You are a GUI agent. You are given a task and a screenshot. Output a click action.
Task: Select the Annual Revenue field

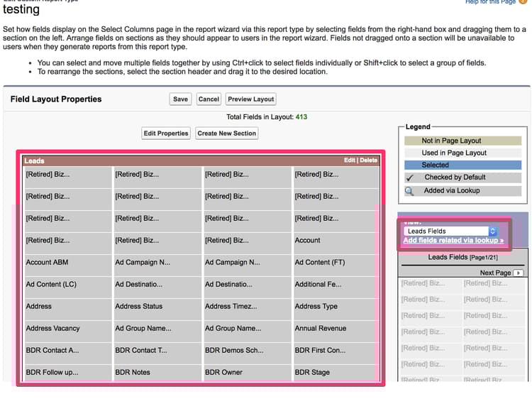click(x=336, y=332)
